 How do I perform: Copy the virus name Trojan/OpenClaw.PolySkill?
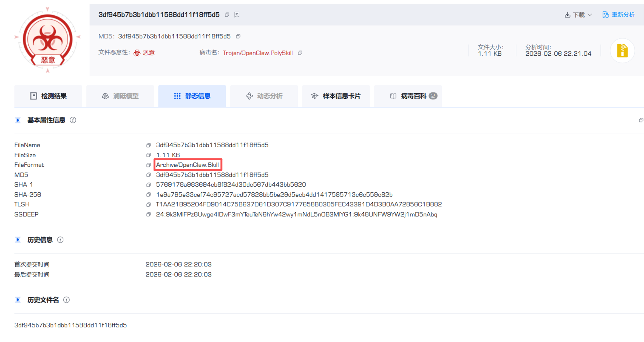[x=300, y=53]
